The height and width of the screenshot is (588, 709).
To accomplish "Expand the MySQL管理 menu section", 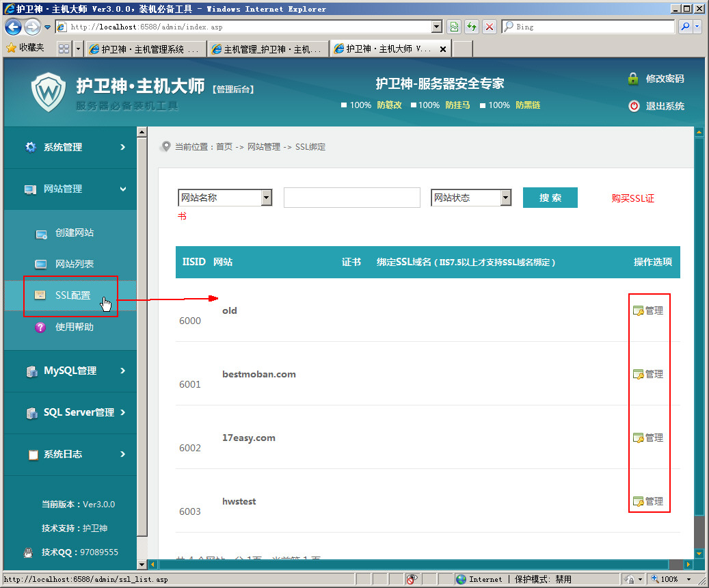I will pyautogui.click(x=70, y=371).
